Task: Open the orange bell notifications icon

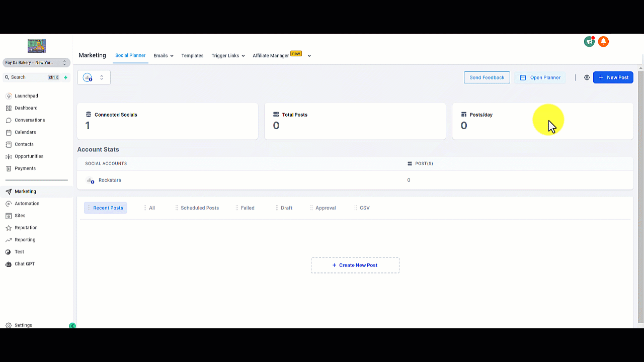Action: pyautogui.click(x=603, y=42)
